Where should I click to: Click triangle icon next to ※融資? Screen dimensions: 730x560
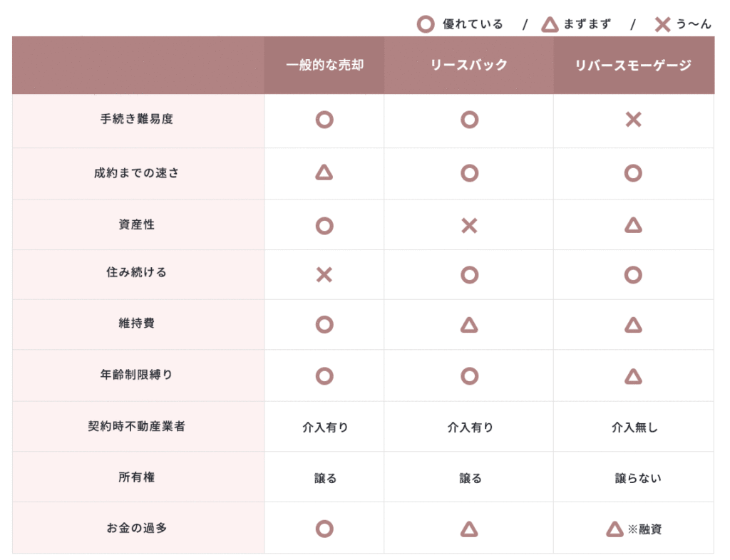pos(615,529)
